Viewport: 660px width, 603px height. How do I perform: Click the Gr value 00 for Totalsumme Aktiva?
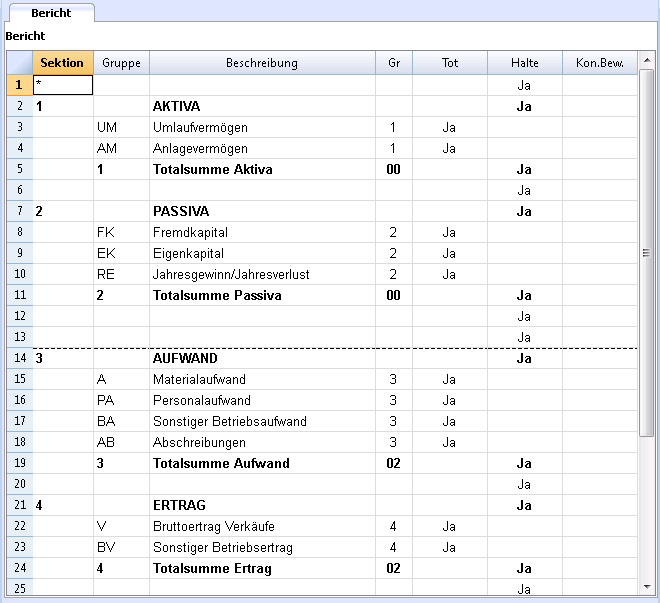coord(394,169)
